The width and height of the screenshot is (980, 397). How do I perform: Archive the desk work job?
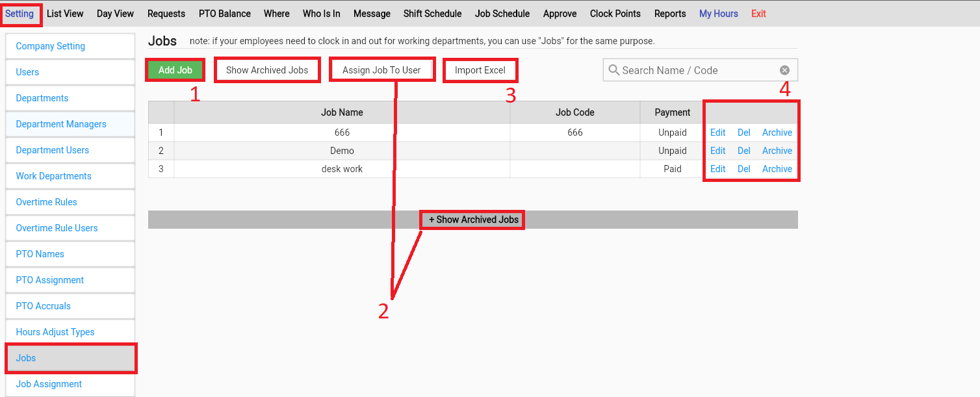777,169
